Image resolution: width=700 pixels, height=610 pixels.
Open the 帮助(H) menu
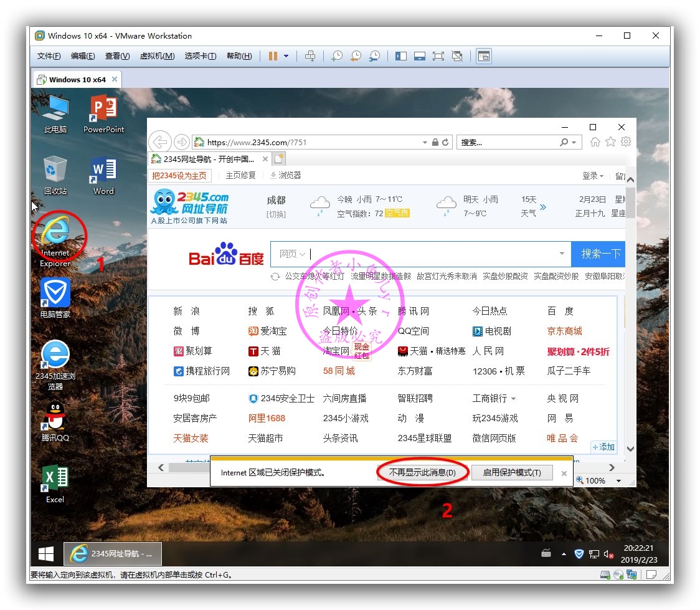(x=239, y=56)
